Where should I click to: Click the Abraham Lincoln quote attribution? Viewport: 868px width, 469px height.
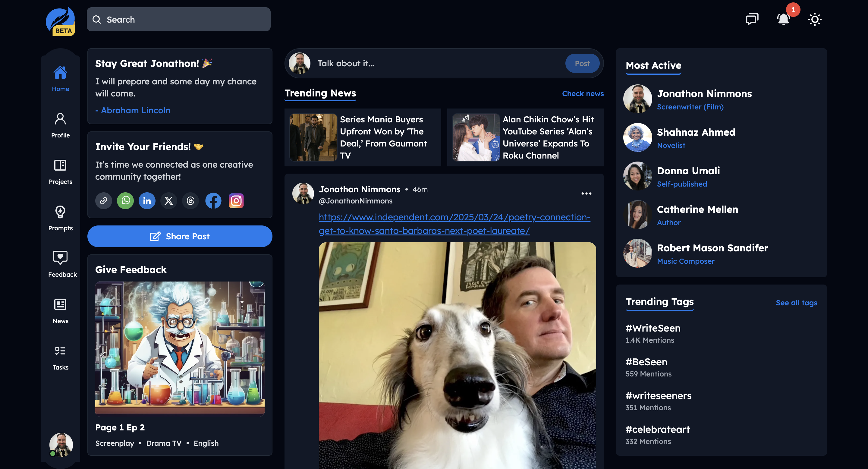click(133, 110)
